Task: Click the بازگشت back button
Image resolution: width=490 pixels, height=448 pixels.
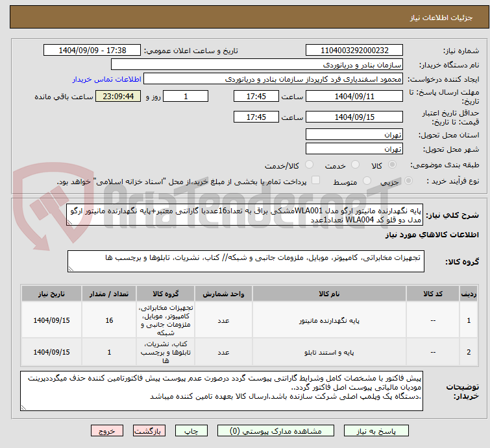Action: 149,431
